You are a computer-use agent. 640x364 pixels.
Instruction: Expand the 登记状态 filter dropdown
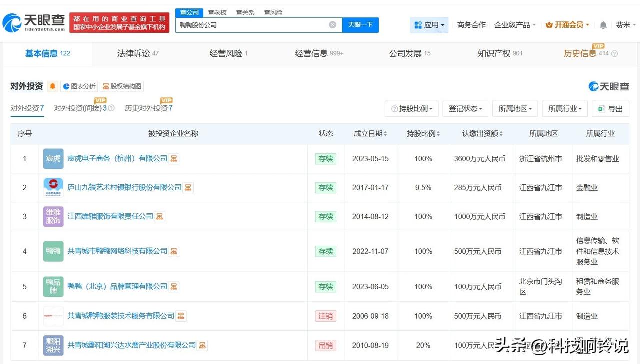pyautogui.click(x=465, y=109)
